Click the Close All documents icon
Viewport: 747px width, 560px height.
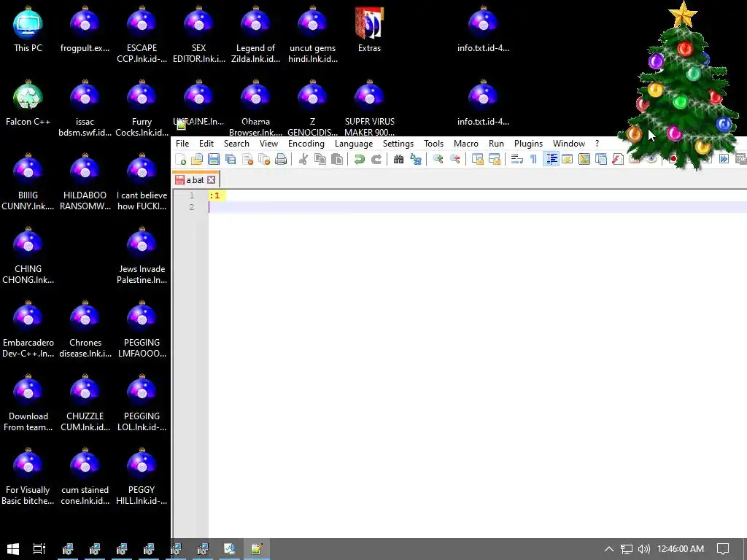[264, 159]
